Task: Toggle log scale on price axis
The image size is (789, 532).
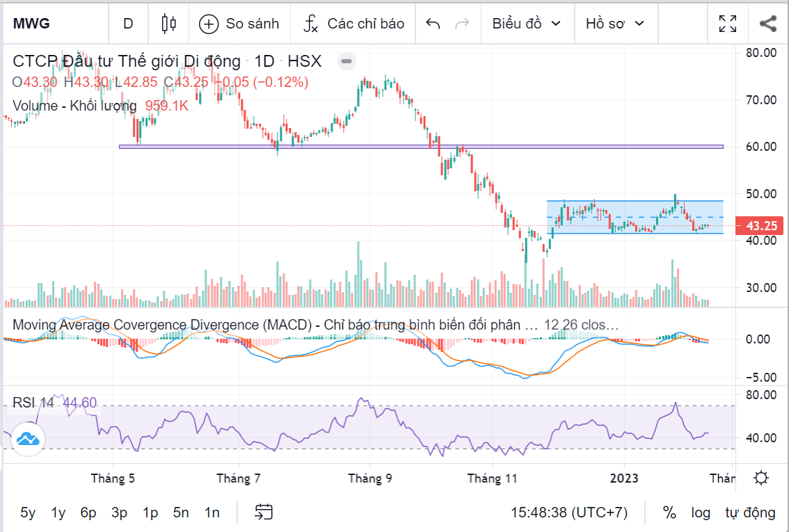Action: [x=700, y=513]
